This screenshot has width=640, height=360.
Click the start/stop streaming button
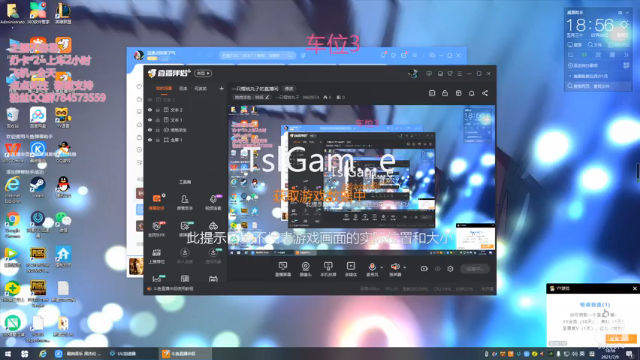pos(475,269)
